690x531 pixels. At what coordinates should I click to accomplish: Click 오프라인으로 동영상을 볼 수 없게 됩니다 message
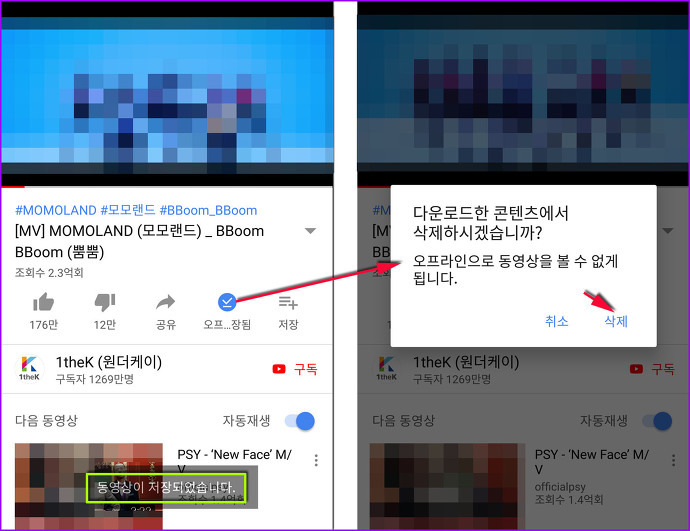(516, 270)
